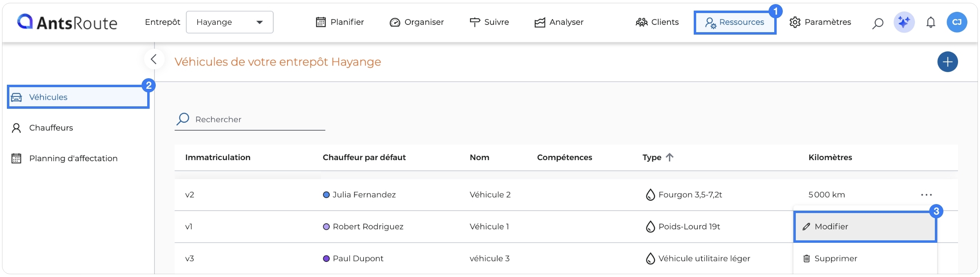Click the drop icon for Véhicule utilitaire léger
980x277 pixels.
tap(651, 258)
